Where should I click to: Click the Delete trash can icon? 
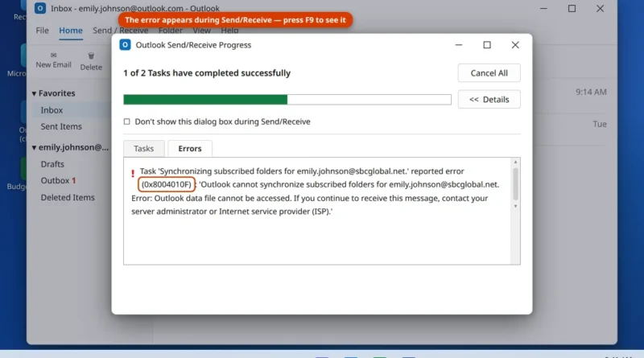(91, 56)
